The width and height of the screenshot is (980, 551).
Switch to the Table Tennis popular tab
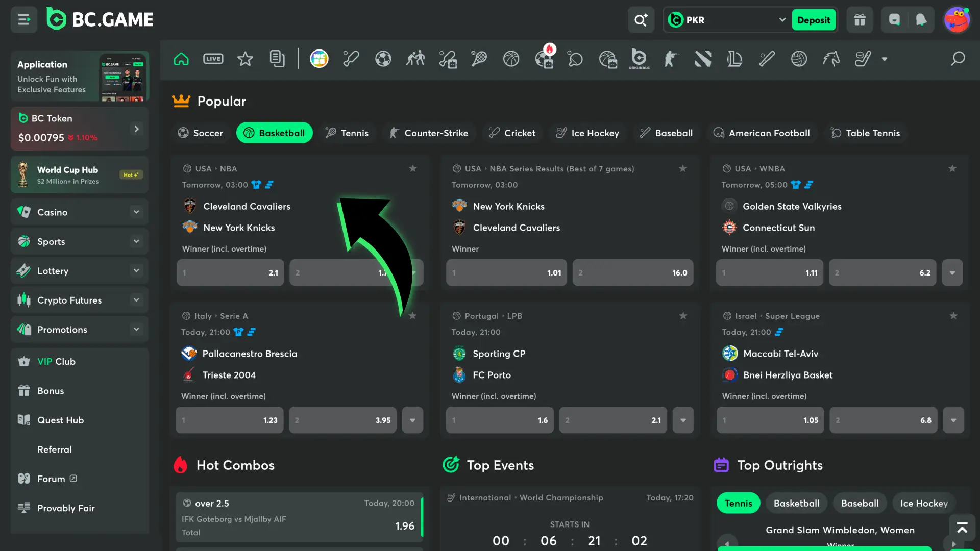tap(866, 133)
